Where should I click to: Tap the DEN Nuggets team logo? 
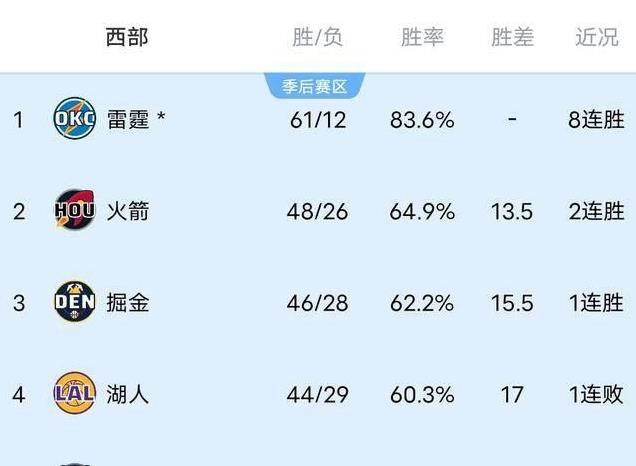(x=75, y=301)
